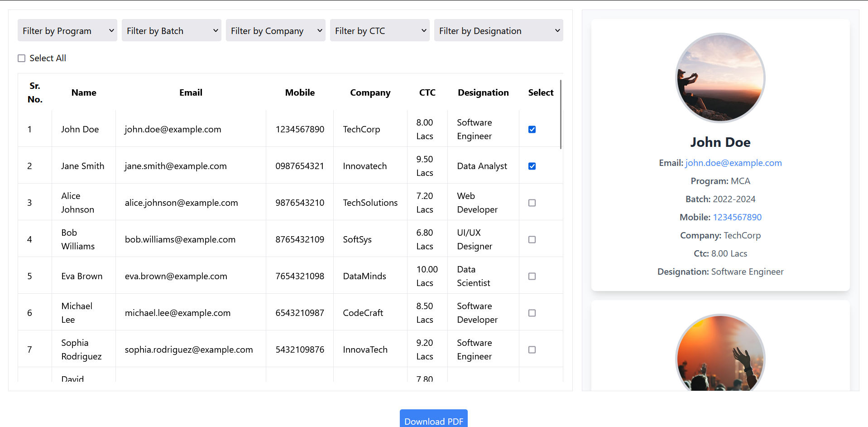Uncheck John Doe's select checkbox
This screenshot has width=868, height=427.
tap(532, 130)
